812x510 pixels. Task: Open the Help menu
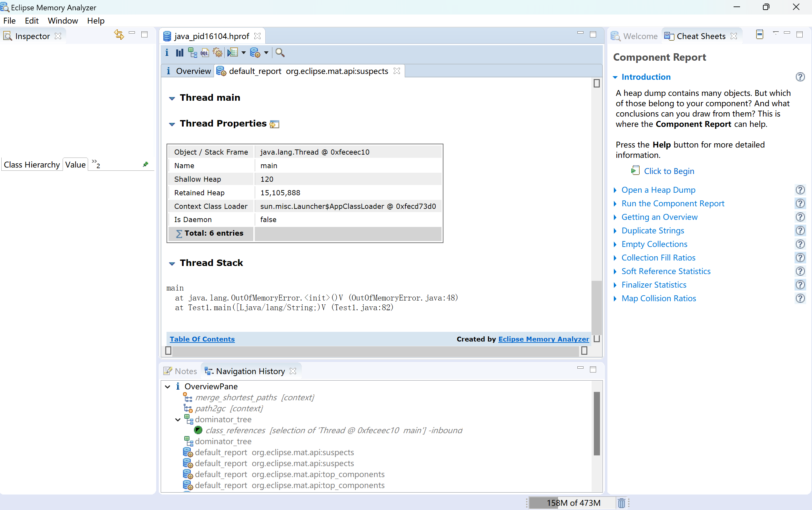[x=96, y=21]
